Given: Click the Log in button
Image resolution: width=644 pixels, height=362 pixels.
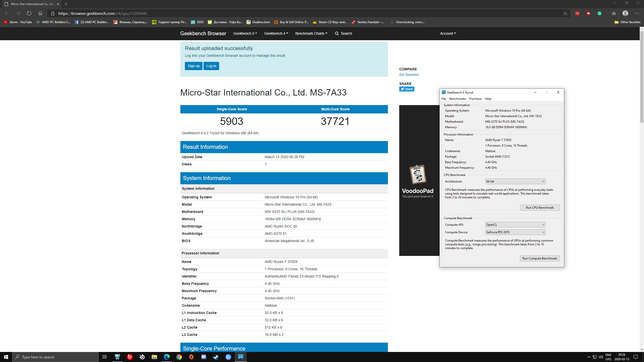Looking at the screenshot, I should coord(211,66).
